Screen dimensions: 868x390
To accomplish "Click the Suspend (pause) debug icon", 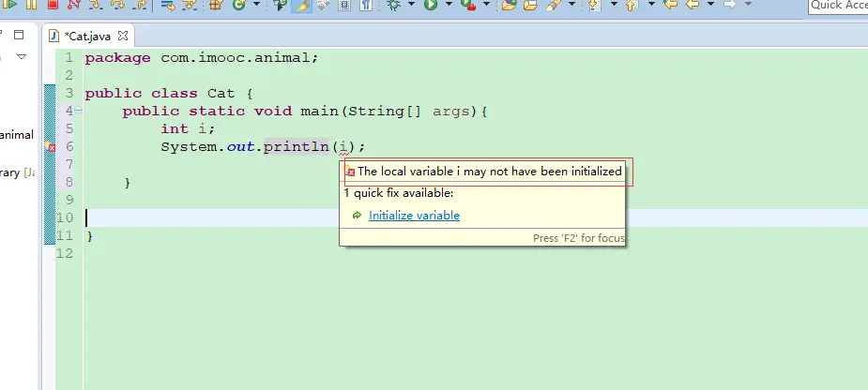I will pos(31,5).
